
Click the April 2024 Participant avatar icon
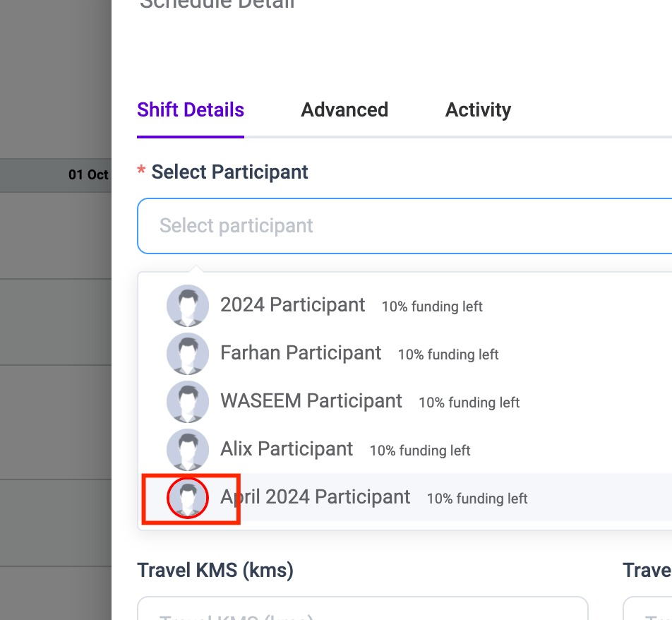coord(187,498)
